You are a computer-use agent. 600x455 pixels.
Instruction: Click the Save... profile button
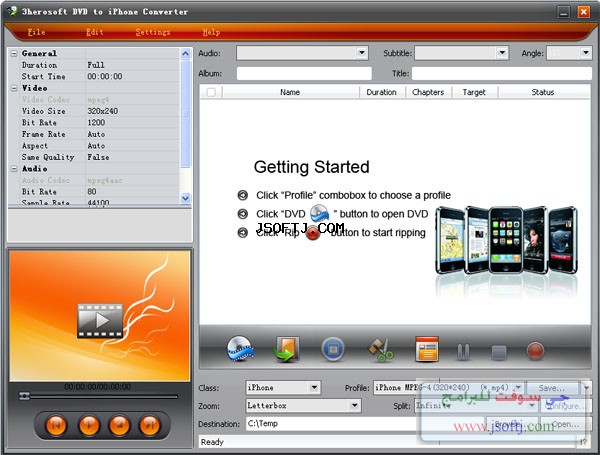552,388
